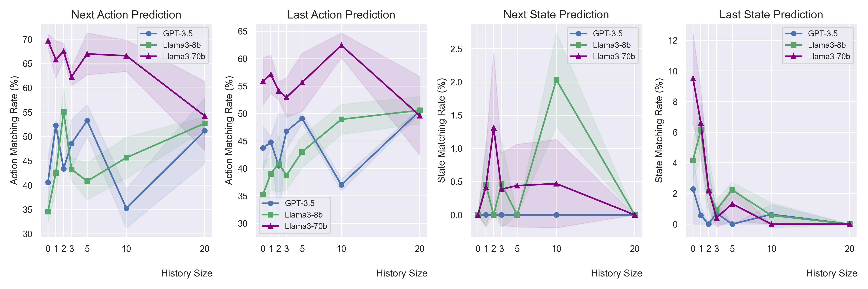Select the Llama3-70b spike at history 2 in Next State Prediction

(494, 128)
